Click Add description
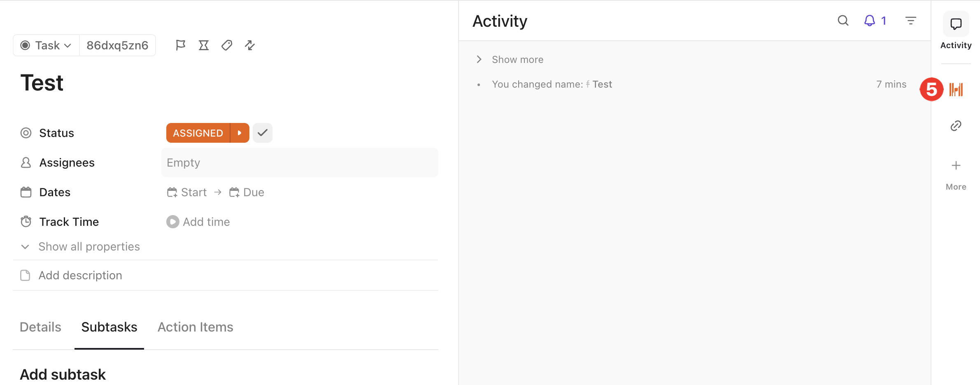 point(80,275)
